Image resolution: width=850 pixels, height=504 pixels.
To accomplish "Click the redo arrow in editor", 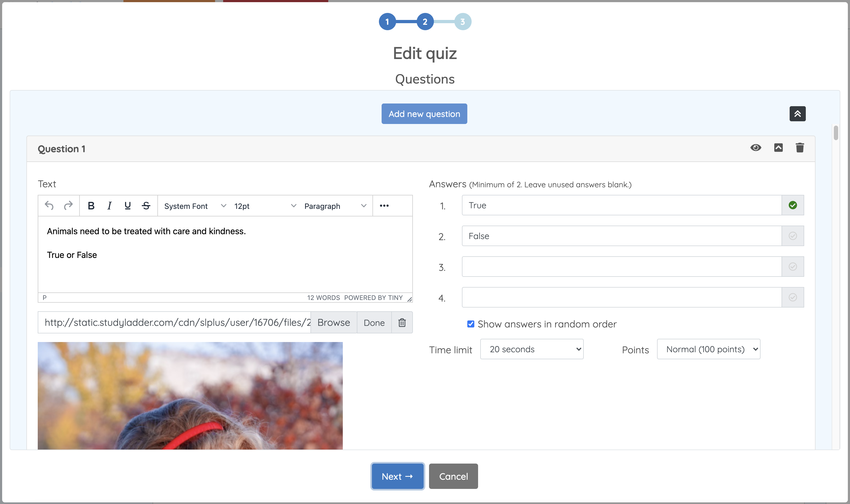I will point(68,206).
